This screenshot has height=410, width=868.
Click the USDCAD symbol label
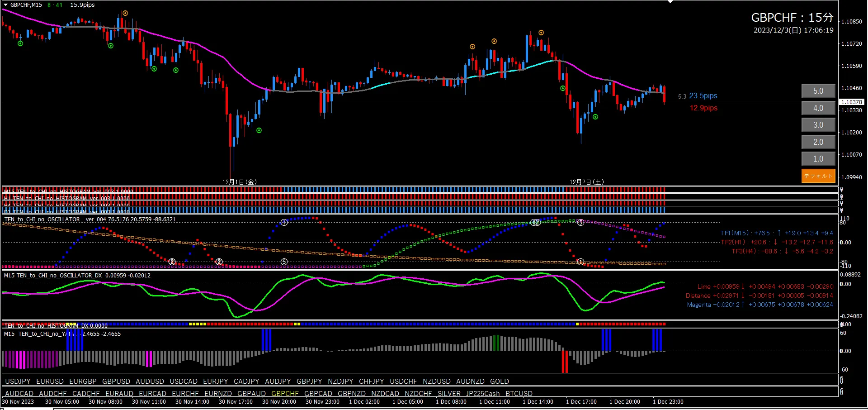tap(184, 381)
